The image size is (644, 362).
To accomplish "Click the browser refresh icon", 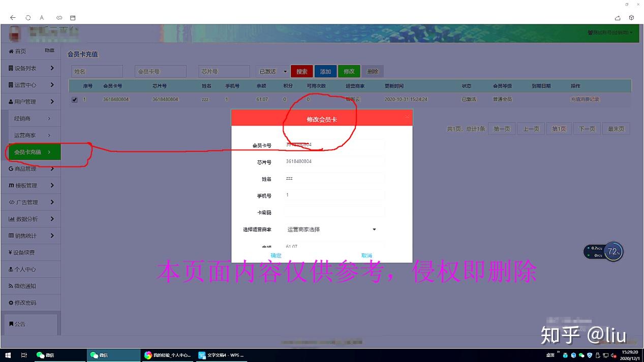I will pyautogui.click(x=28, y=18).
